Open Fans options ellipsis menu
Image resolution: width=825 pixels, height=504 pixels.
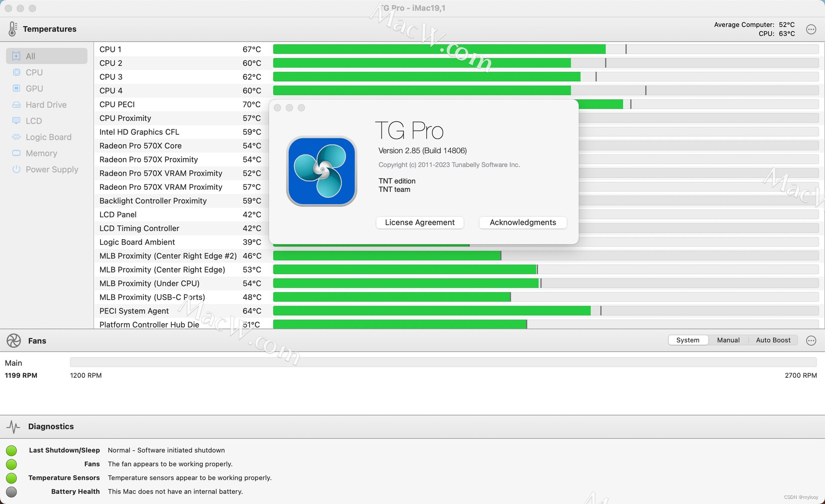(811, 340)
